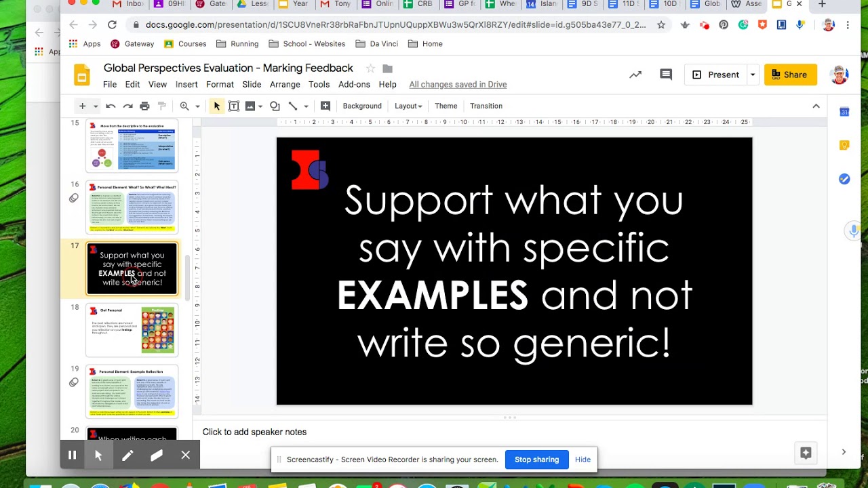Star the presentation title
The image size is (868, 488).
pos(370,68)
